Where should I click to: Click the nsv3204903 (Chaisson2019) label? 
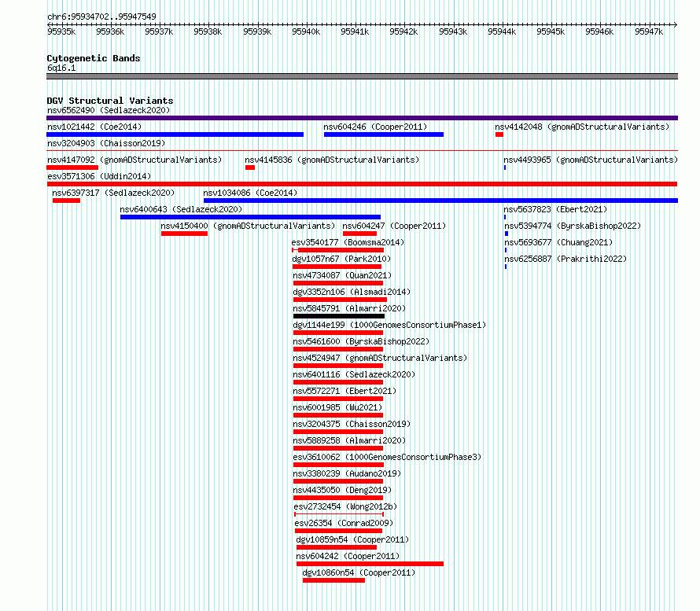pos(106,143)
